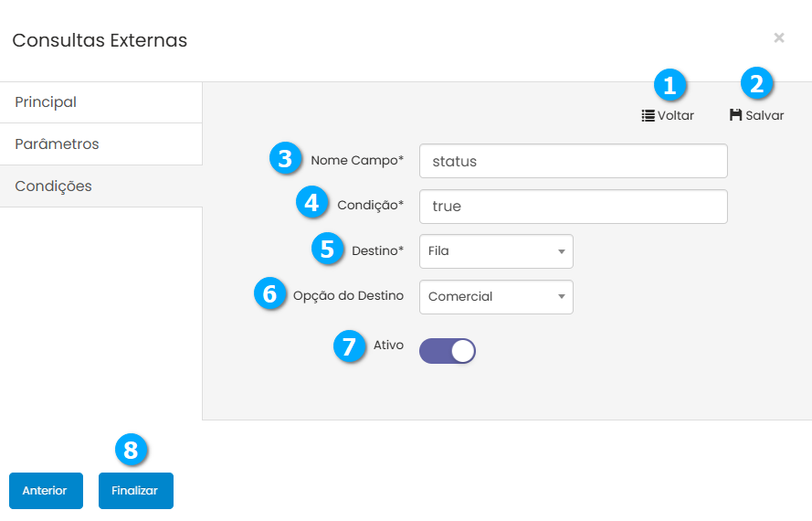This screenshot has width=812, height=521.
Task: Open the Destino dropdown showing Fila
Action: [x=496, y=251]
